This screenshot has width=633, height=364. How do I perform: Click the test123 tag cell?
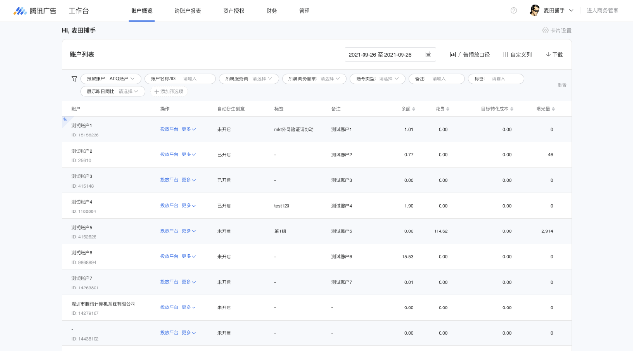(282, 206)
